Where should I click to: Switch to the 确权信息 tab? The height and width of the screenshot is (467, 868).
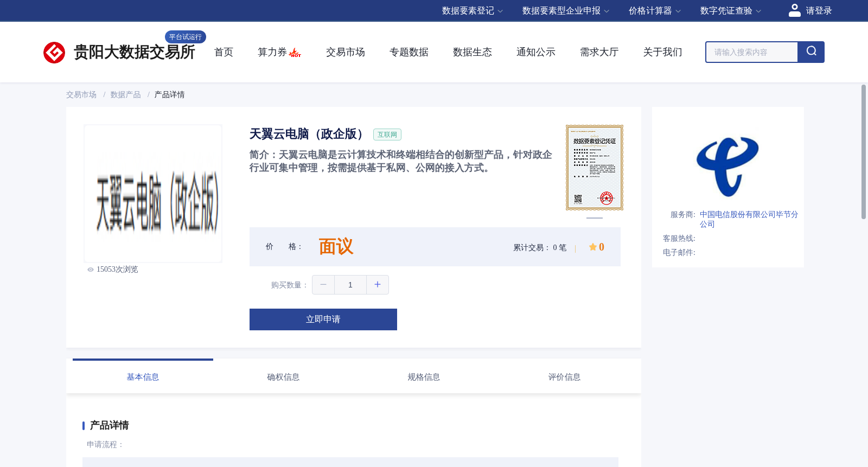pos(283,377)
